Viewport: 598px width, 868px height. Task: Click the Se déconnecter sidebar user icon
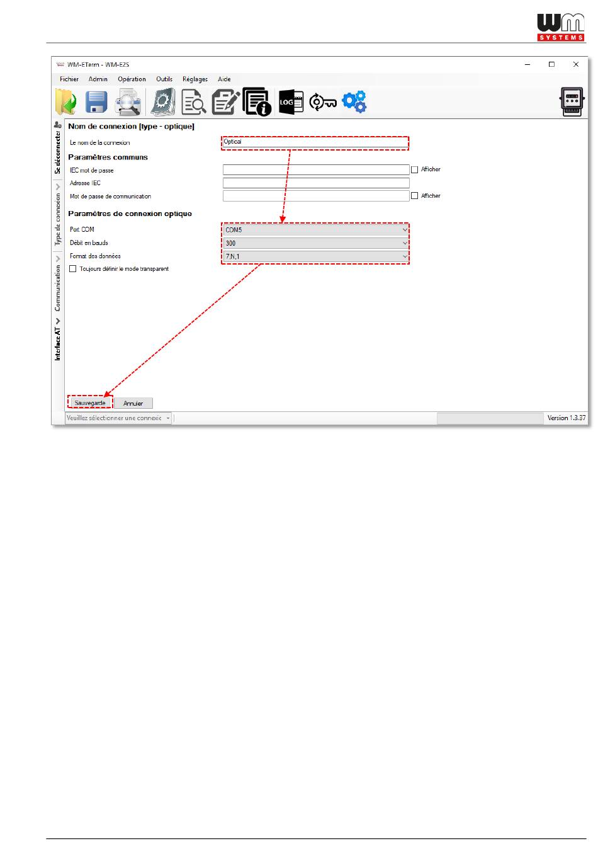coord(57,125)
